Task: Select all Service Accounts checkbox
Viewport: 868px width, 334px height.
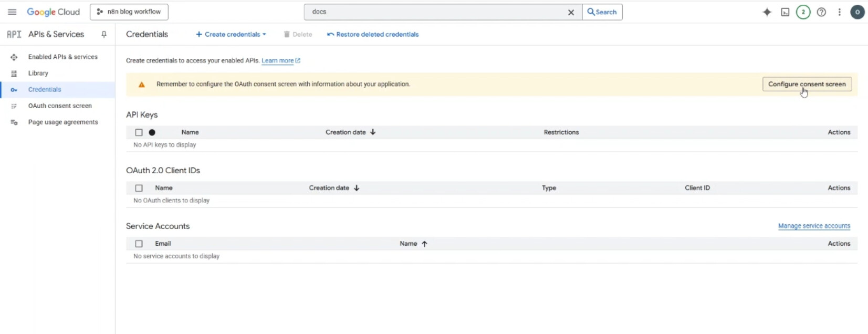Action: point(139,244)
